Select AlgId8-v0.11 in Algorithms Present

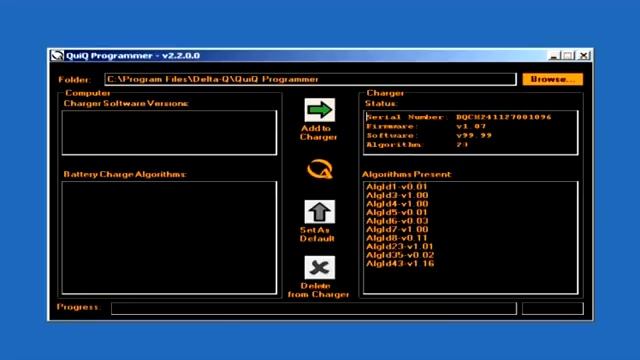pyautogui.click(x=396, y=238)
